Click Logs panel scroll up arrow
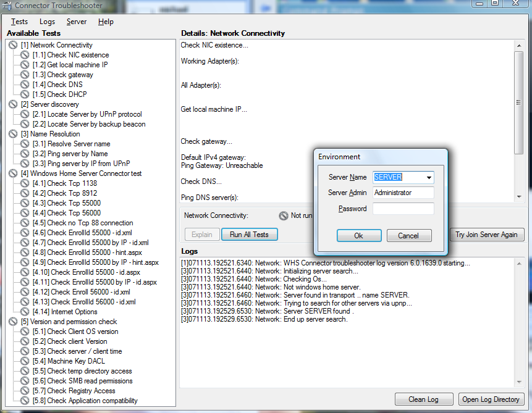This screenshot has width=532, height=413. pos(519,264)
